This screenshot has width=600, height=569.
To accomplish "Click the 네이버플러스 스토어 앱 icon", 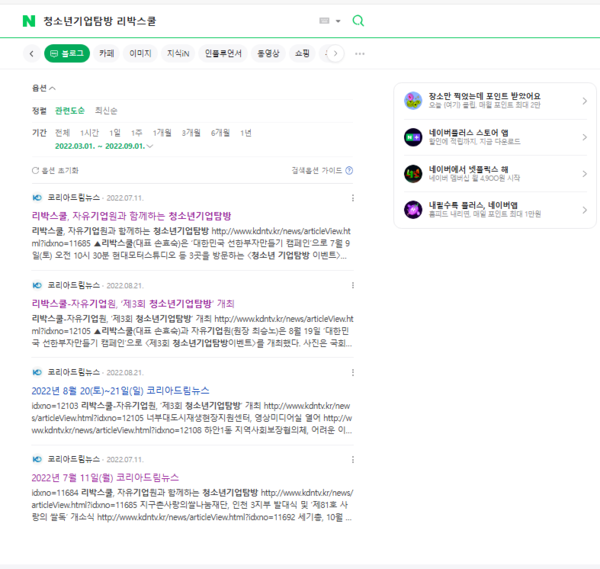I will pyautogui.click(x=413, y=137).
